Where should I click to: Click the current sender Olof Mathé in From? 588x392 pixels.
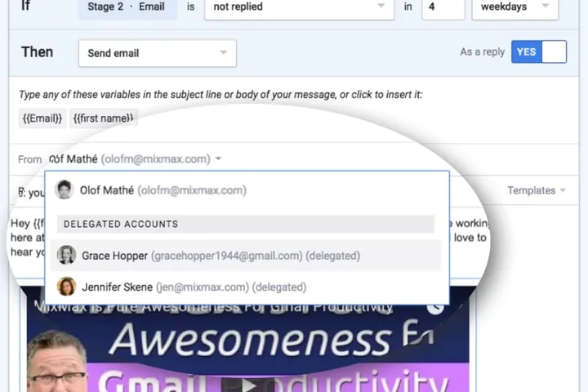(130, 159)
